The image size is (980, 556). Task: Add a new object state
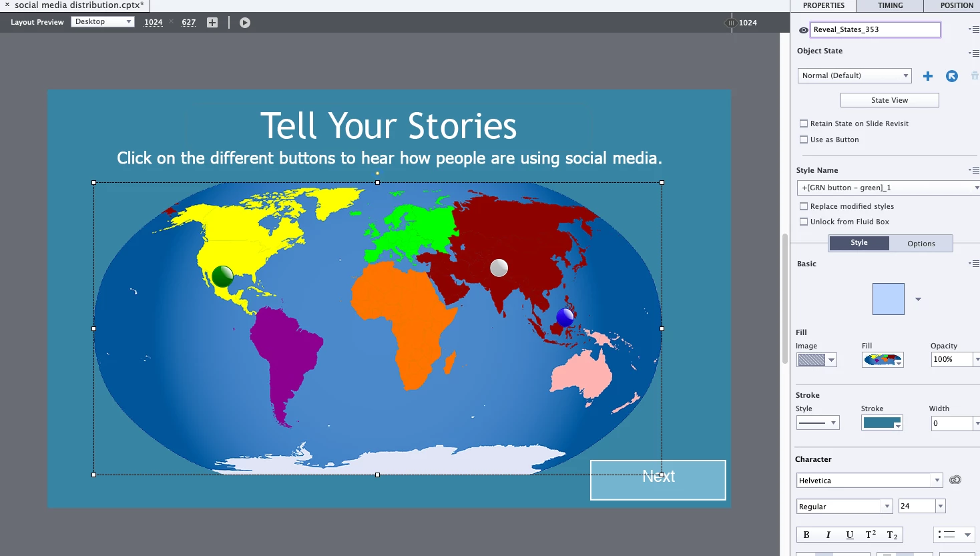(928, 76)
